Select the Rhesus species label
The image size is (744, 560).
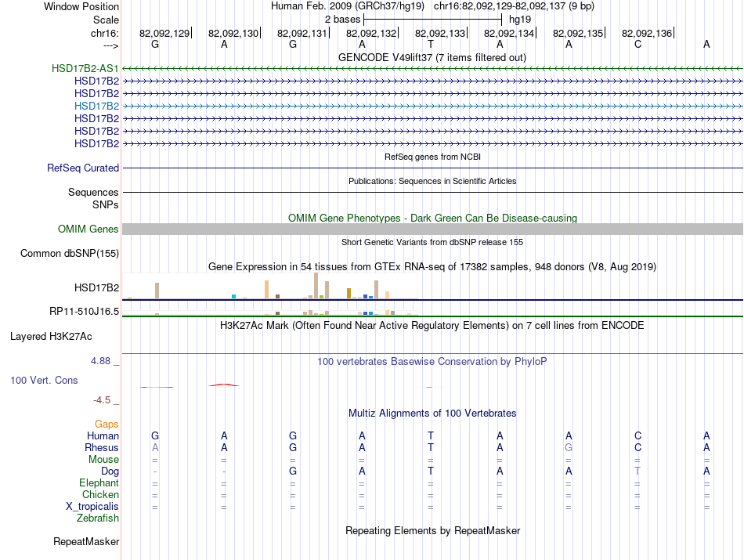[102, 447]
